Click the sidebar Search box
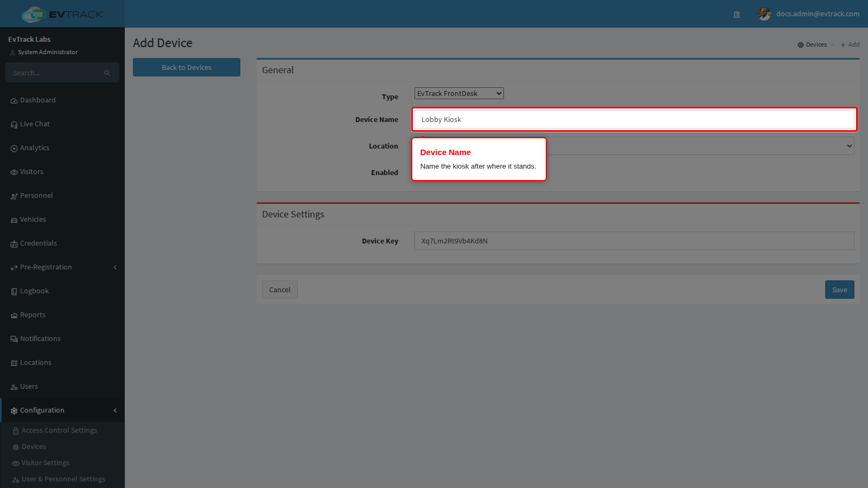The image size is (868, 488). tap(62, 73)
